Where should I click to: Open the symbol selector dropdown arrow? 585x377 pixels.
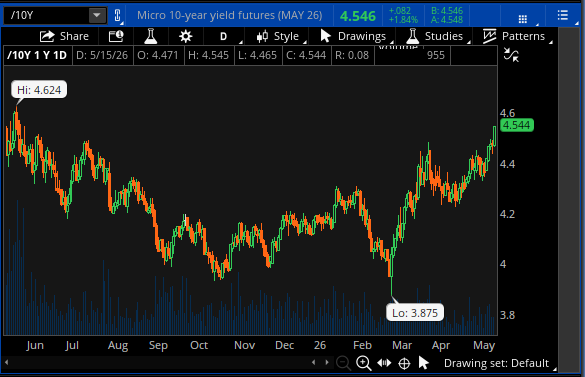97,15
